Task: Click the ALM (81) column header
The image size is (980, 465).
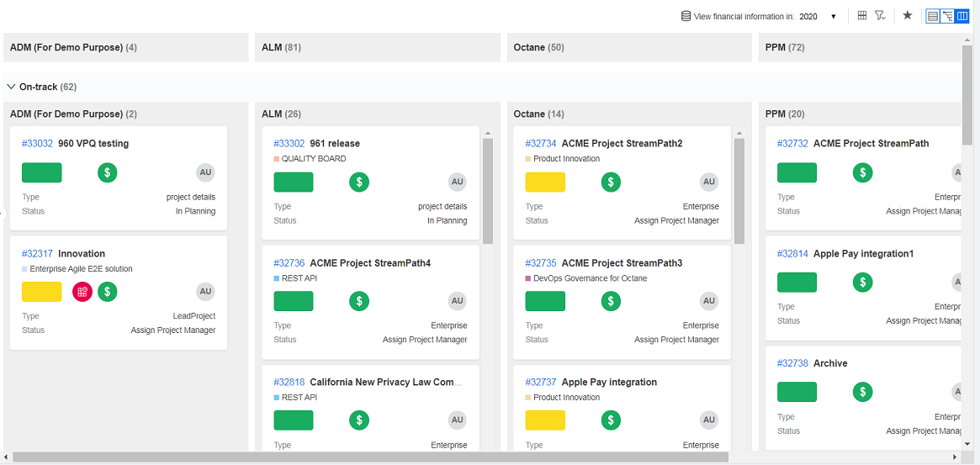Action: [281, 48]
